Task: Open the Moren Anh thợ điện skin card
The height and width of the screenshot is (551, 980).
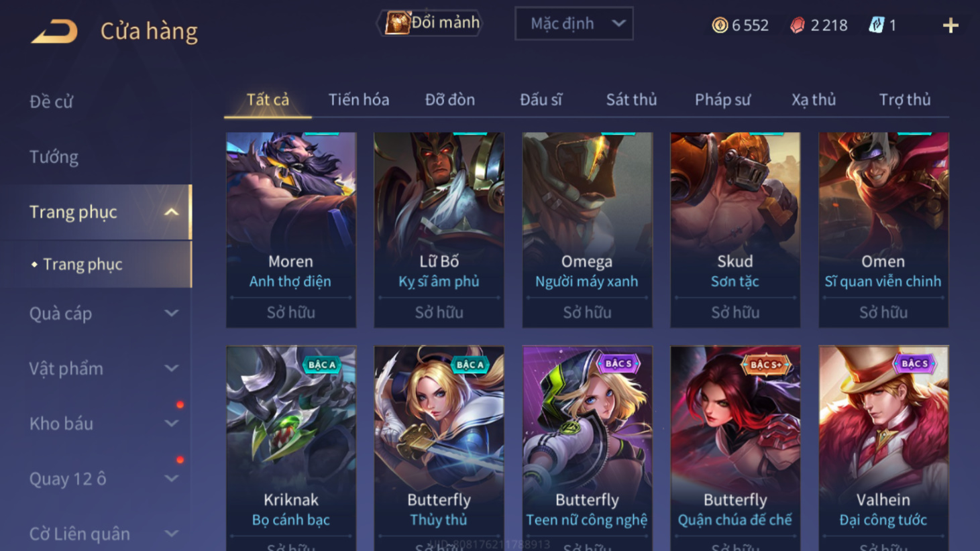Action: point(291,230)
